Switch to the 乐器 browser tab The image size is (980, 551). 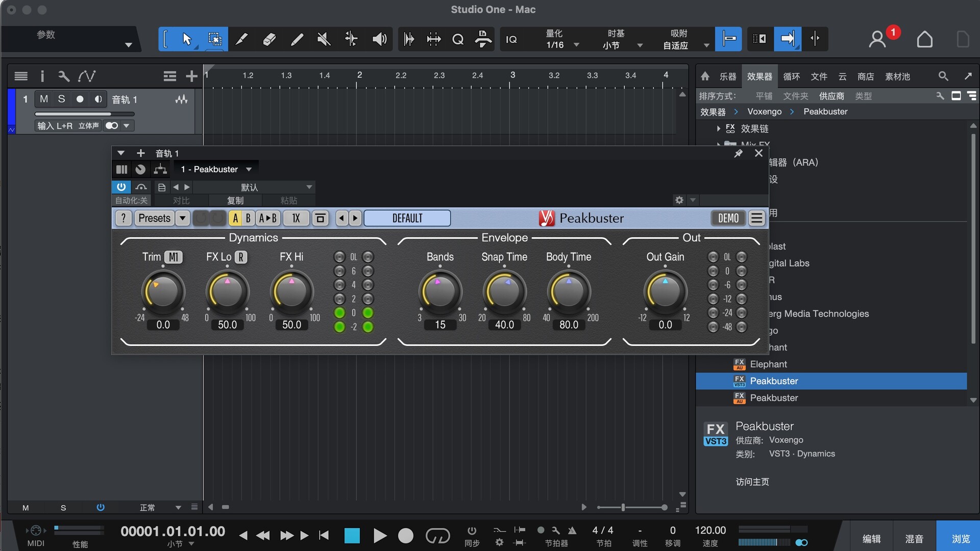click(x=727, y=77)
